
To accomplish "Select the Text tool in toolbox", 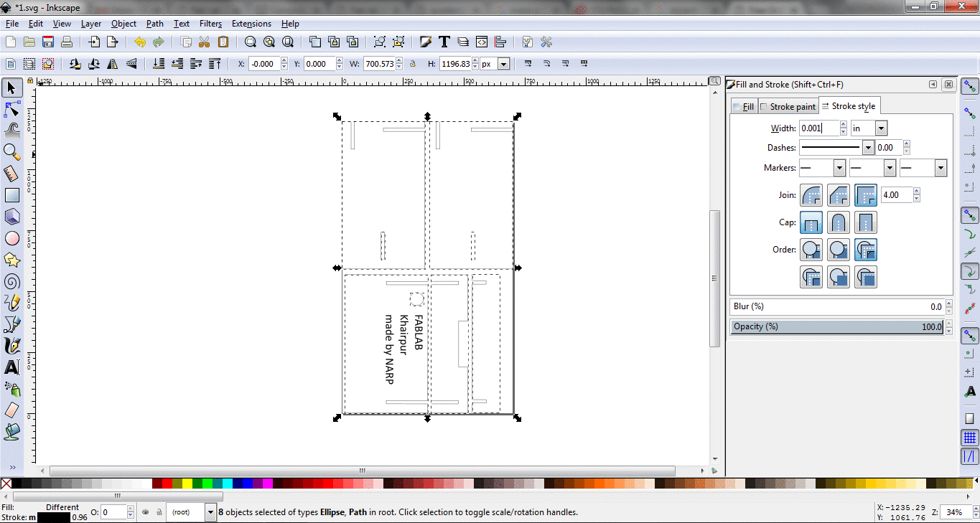I will tap(11, 367).
